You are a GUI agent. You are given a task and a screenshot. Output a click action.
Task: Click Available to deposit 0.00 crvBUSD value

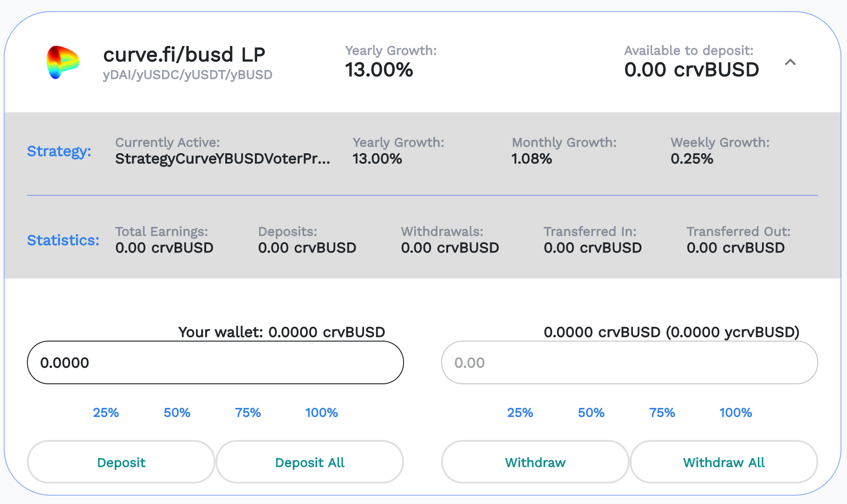[691, 70]
